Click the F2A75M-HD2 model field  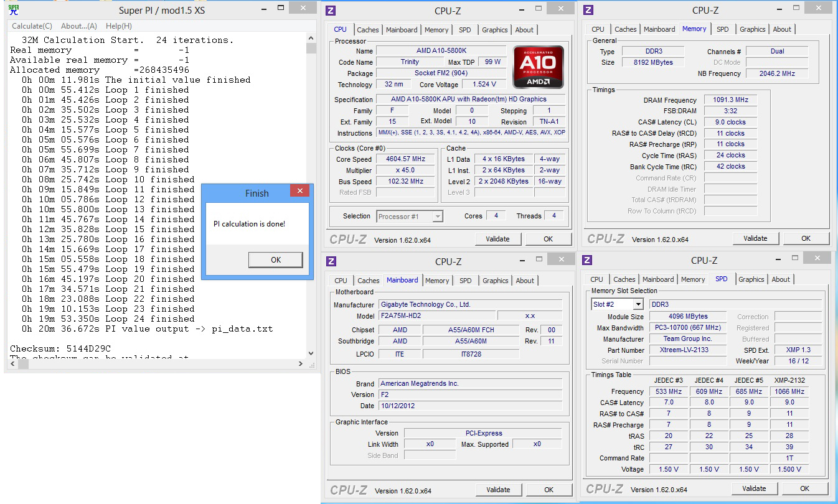(x=437, y=316)
